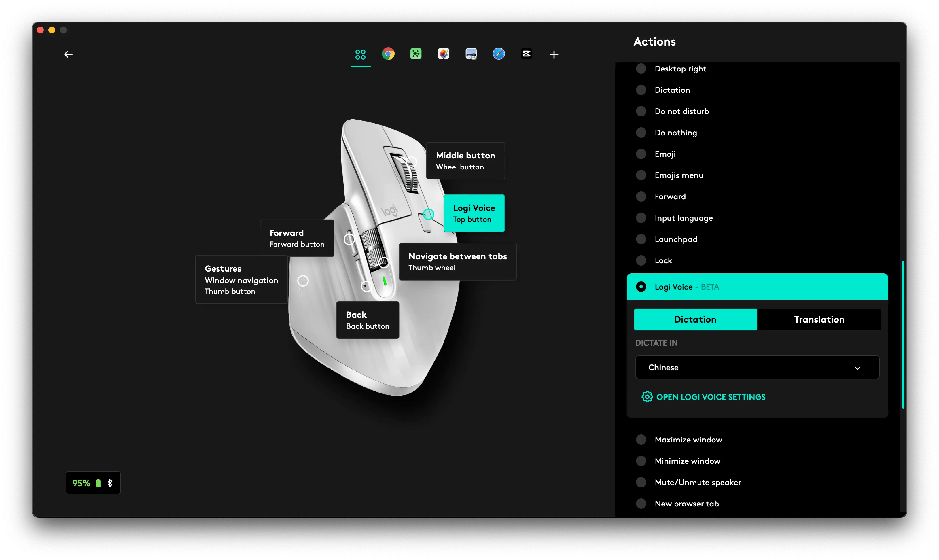This screenshot has height=560, width=939.
Task: Select the thumb wheel hotspot on the mouse
Action: point(383,263)
